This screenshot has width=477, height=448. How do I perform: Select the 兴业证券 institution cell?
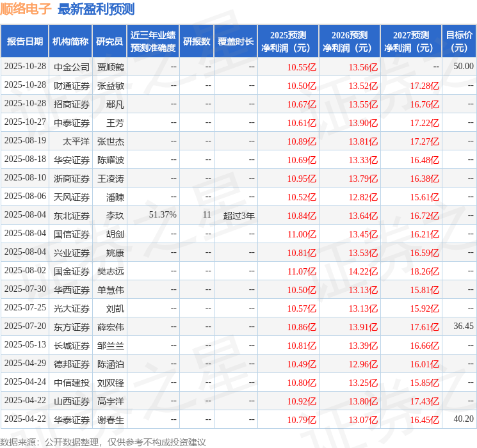click(x=72, y=253)
